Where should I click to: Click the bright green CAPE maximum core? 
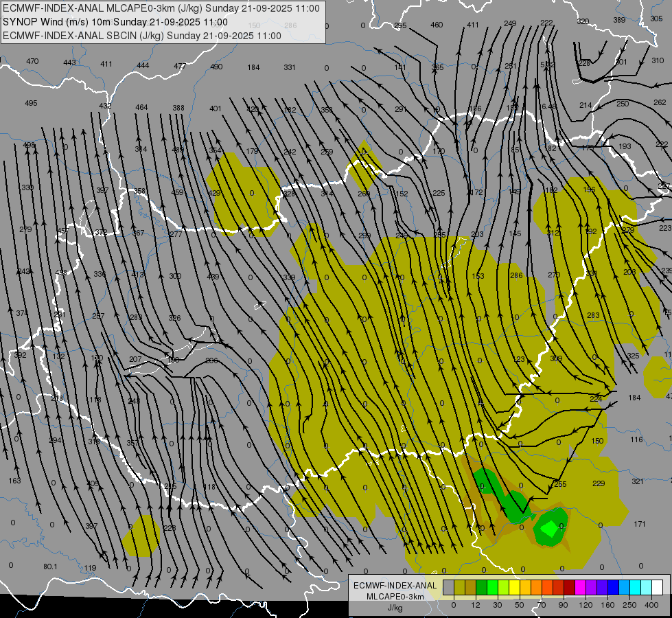[x=549, y=528]
